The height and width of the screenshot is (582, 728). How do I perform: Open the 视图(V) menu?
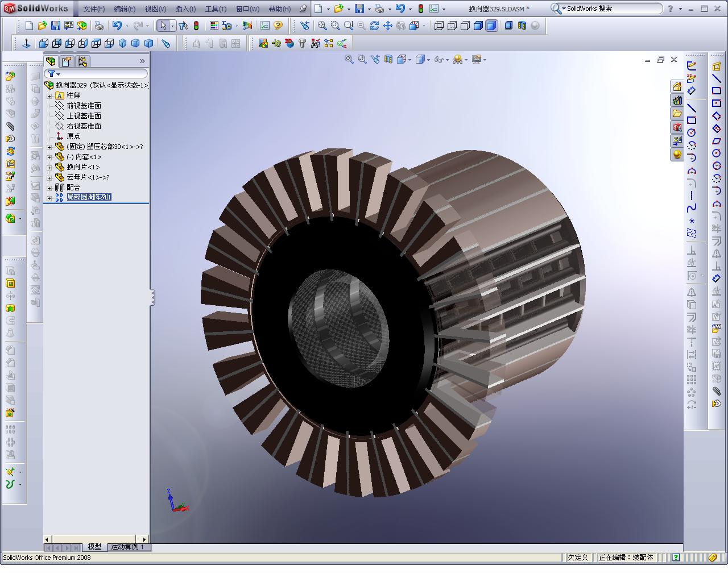tap(155, 9)
